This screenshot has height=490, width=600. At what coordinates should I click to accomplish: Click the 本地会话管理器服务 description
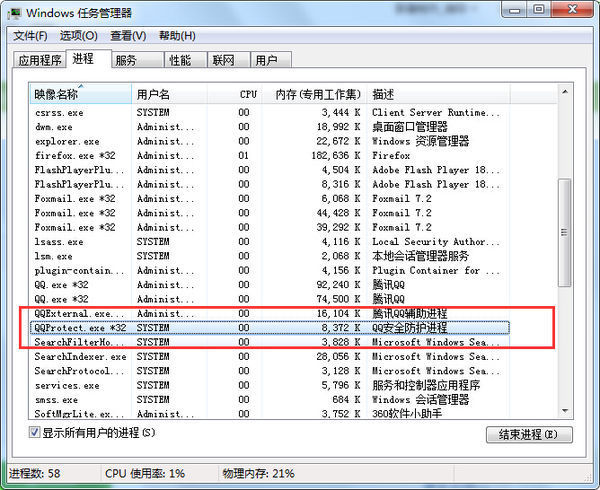point(420,256)
